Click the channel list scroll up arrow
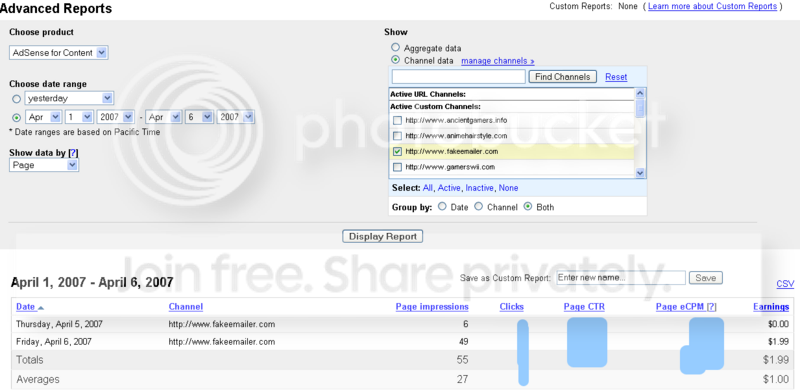800x392 pixels. pos(640,93)
